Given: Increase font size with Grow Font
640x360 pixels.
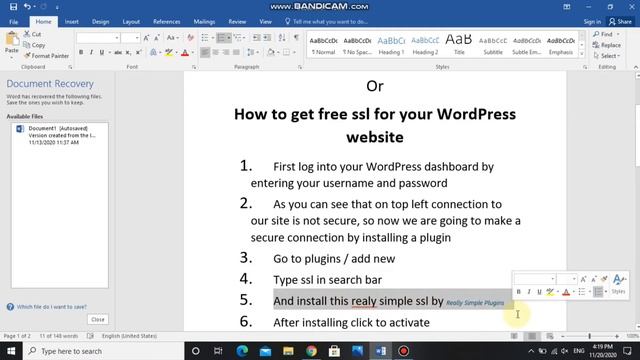Looking at the screenshot, I should click(146, 38).
